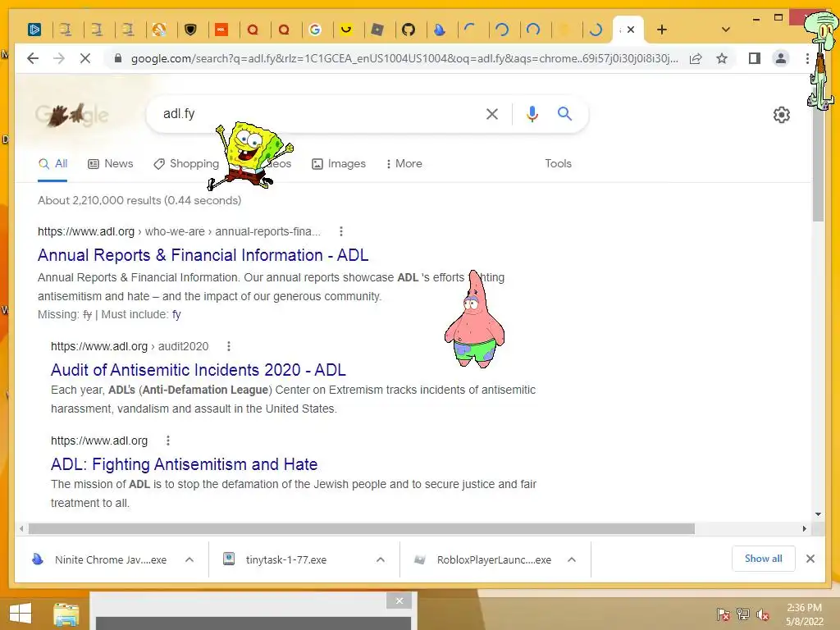This screenshot has width=840, height=630.
Task: Expand options for tinytask-1-77.exe download
Action: [381, 559]
